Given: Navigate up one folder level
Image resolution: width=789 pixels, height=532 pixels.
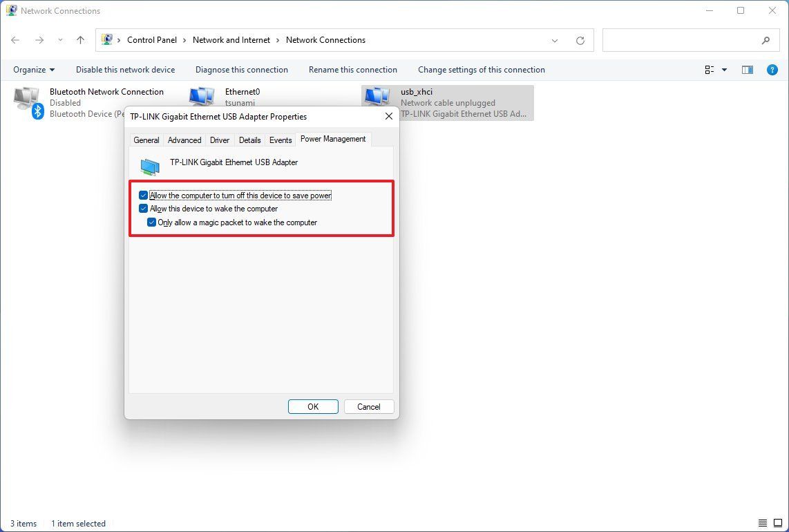Looking at the screenshot, I should [x=80, y=40].
